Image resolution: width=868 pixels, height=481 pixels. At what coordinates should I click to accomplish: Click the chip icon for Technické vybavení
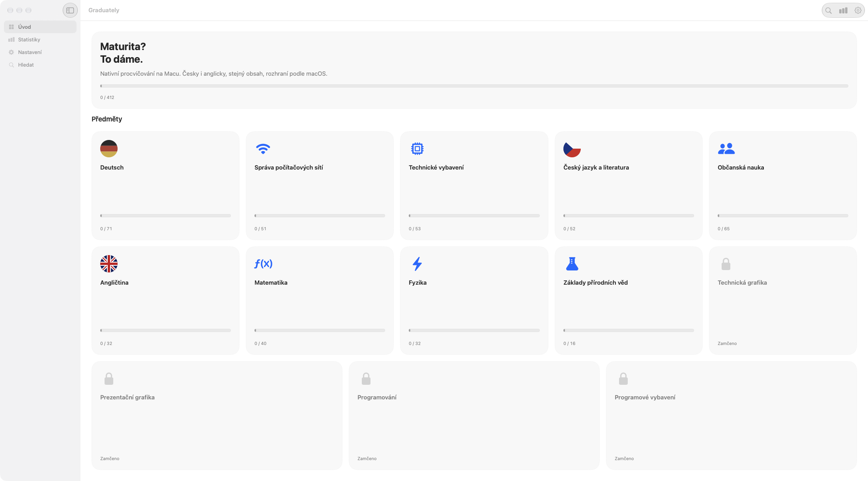tap(417, 149)
